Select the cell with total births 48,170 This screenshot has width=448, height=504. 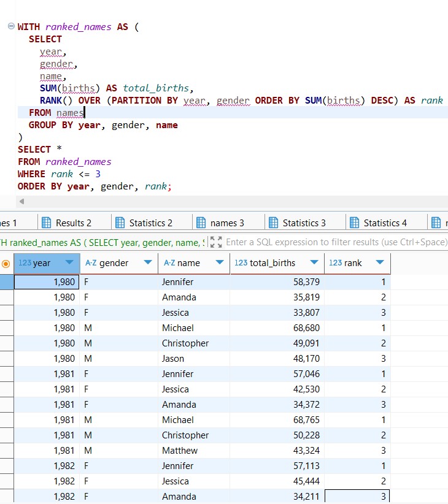277,359
